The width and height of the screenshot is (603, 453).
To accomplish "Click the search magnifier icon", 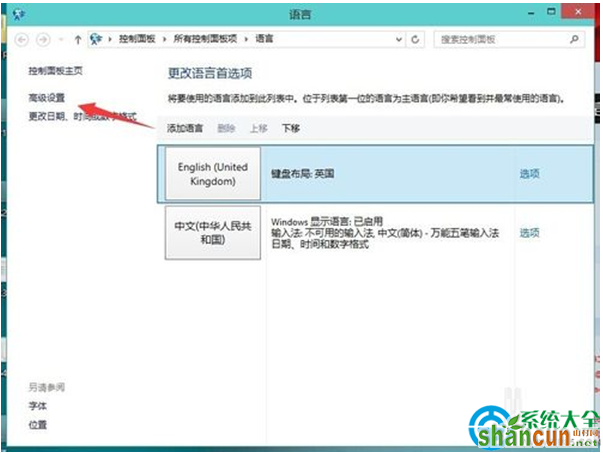I will point(574,39).
